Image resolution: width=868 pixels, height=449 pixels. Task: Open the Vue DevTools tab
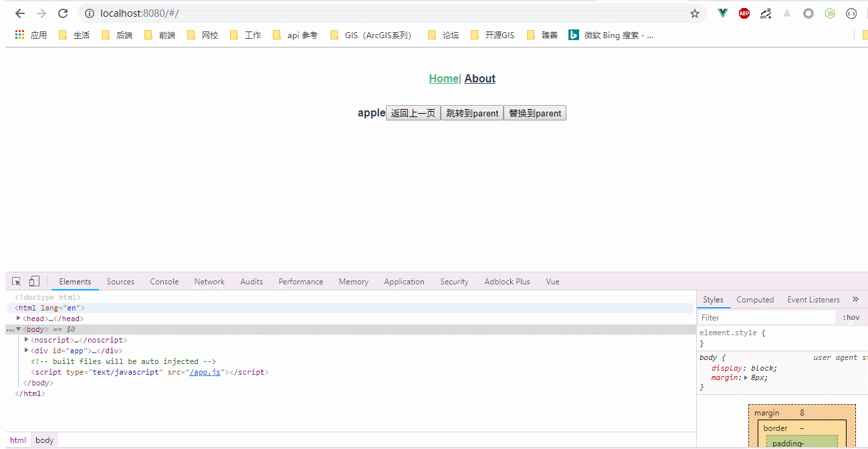552,282
